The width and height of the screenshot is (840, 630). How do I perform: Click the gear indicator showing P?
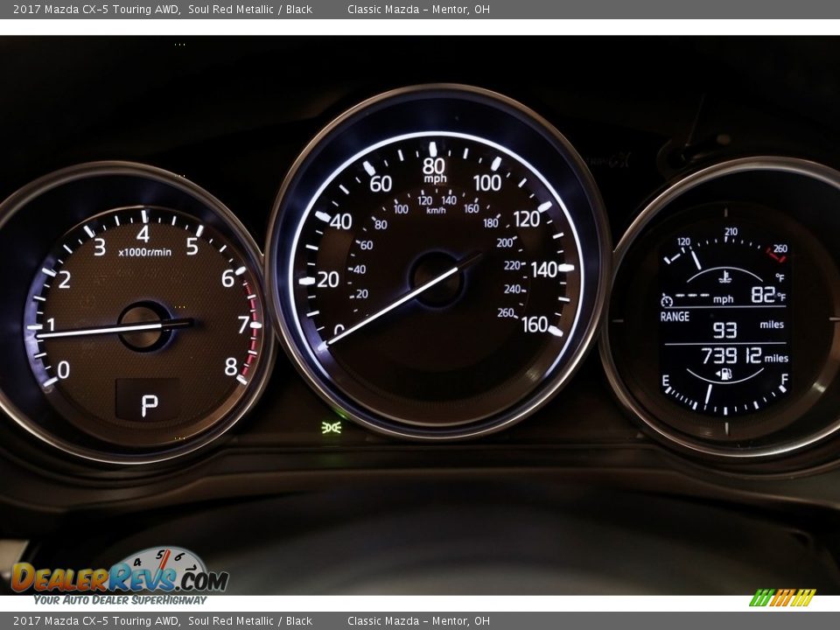pos(150,405)
